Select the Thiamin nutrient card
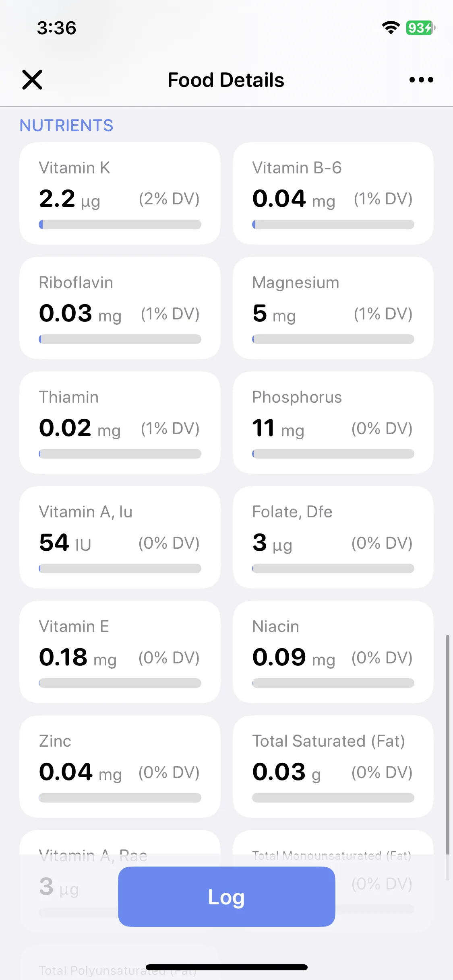The width and height of the screenshot is (453, 980). [x=120, y=422]
